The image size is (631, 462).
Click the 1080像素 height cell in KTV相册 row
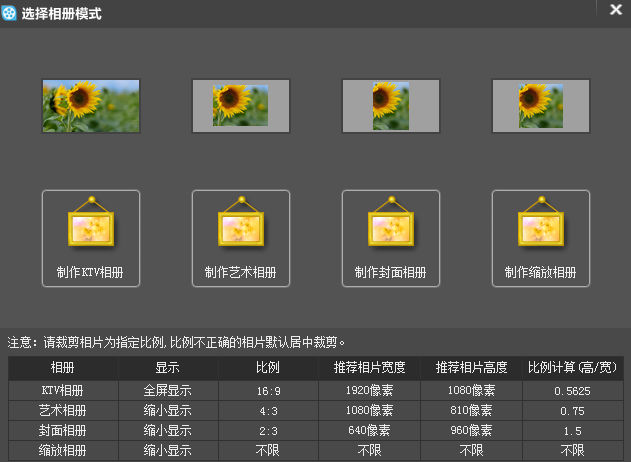471,390
